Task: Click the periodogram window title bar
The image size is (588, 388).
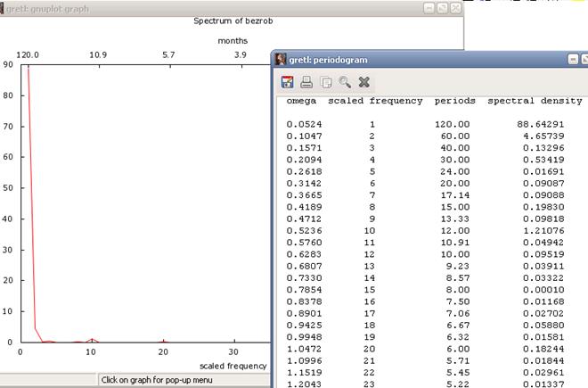Action: pos(429,60)
